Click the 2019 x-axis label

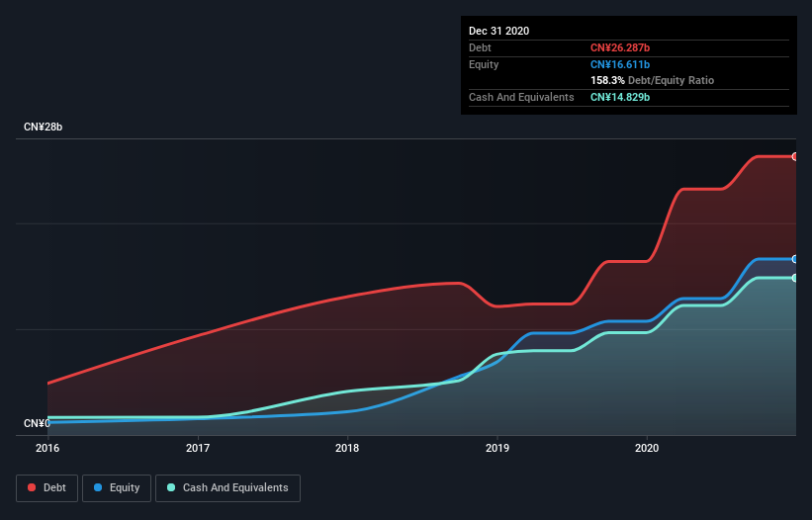(497, 448)
